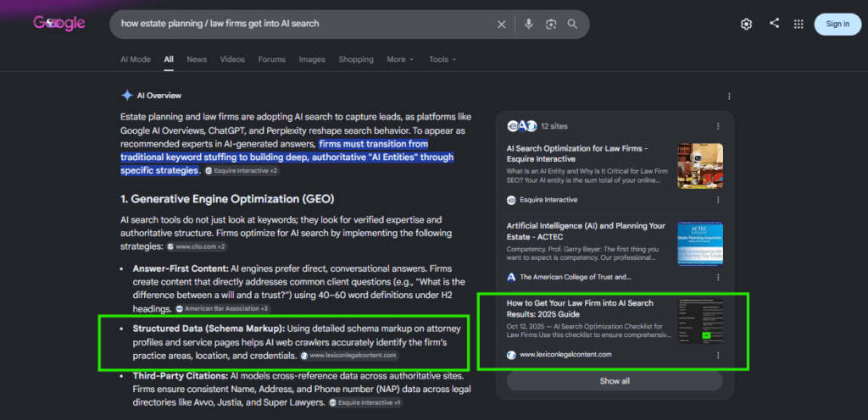Open the Google apps grid
868x420 pixels.
point(798,25)
